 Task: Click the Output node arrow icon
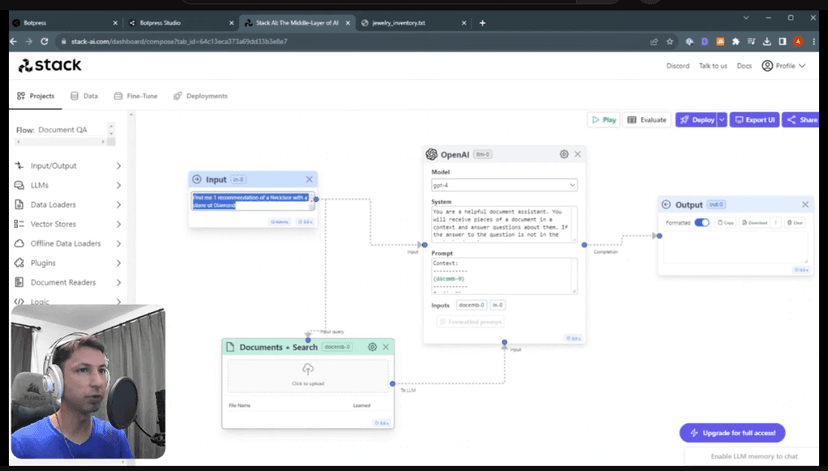pyautogui.click(x=666, y=204)
